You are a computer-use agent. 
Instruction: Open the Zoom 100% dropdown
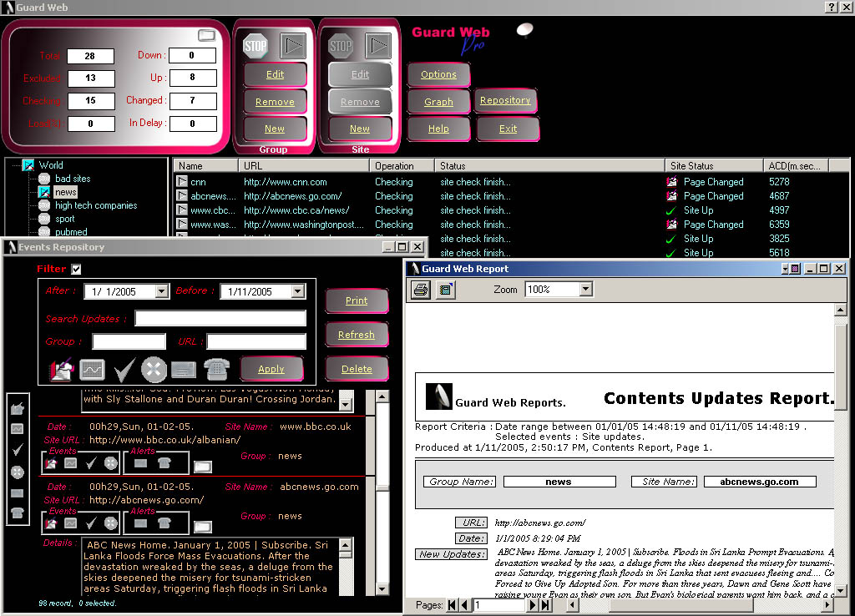click(585, 289)
